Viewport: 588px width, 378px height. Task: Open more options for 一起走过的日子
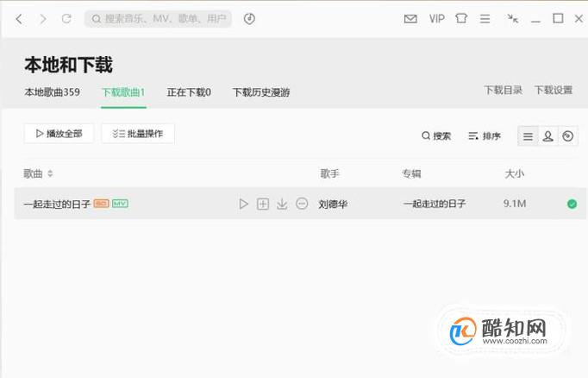pyautogui.click(x=302, y=204)
